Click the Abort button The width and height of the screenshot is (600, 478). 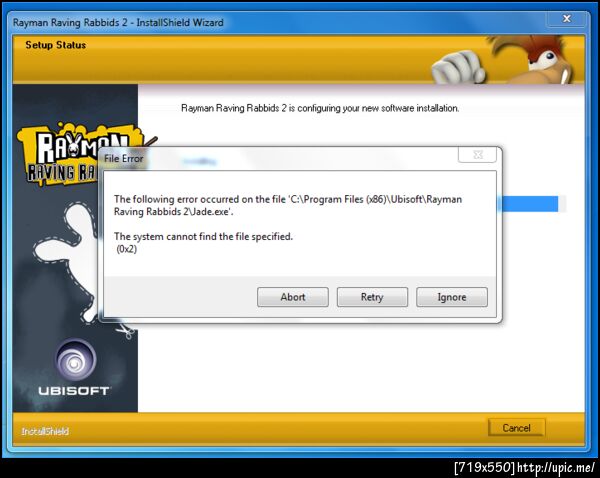click(293, 297)
